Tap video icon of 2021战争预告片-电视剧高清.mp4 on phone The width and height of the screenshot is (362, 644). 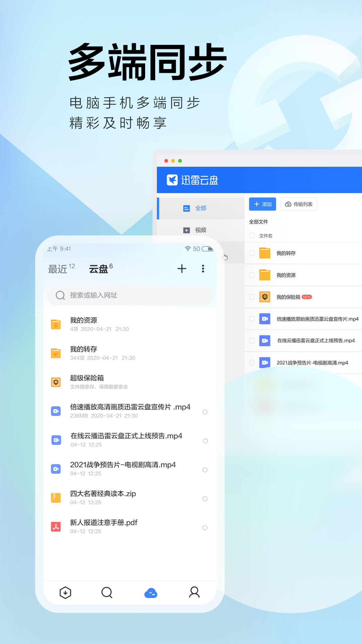point(56,469)
